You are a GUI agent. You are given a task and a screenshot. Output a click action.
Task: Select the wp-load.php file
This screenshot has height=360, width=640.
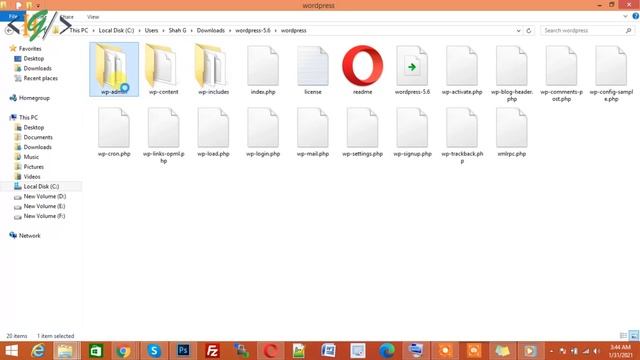(213, 132)
